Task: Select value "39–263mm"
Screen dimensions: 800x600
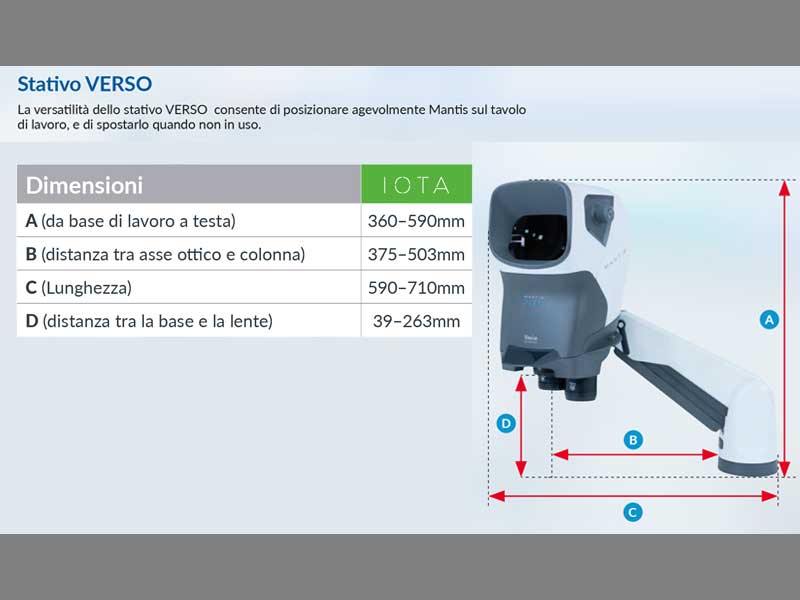Action: click(x=416, y=321)
